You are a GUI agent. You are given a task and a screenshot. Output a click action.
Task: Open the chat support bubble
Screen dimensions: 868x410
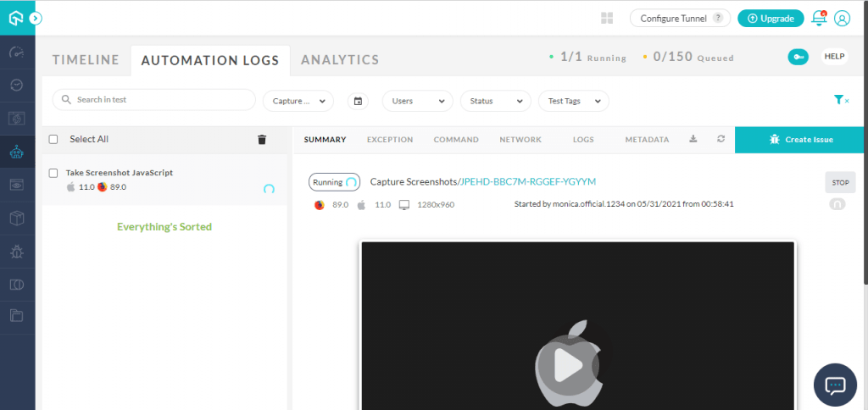[x=835, y=385]
